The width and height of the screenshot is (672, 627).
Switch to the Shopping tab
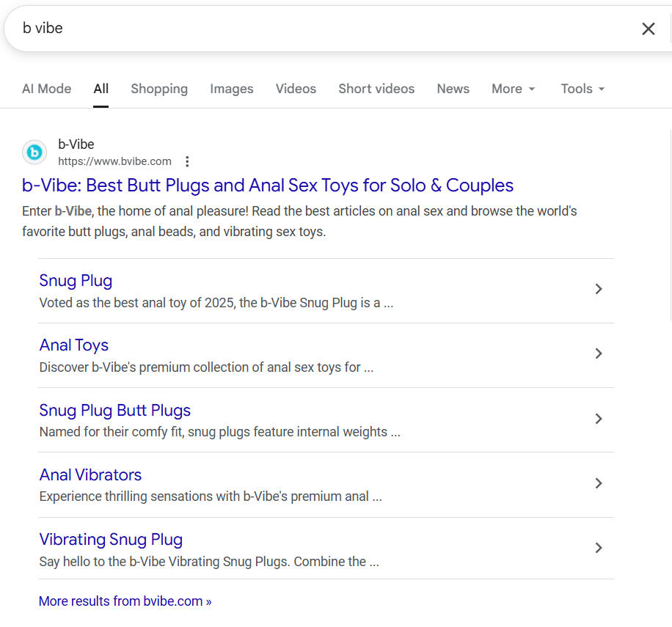(159, 89)
